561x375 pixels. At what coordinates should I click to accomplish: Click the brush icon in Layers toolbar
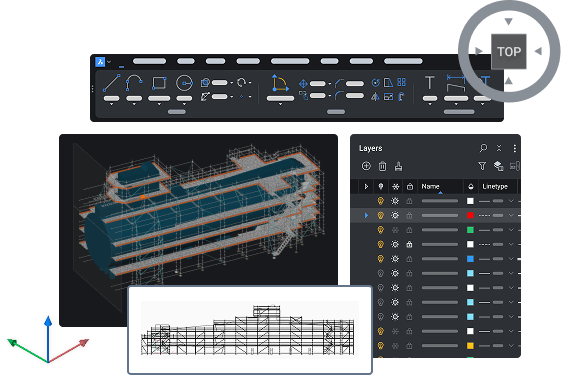click(398, 166)
